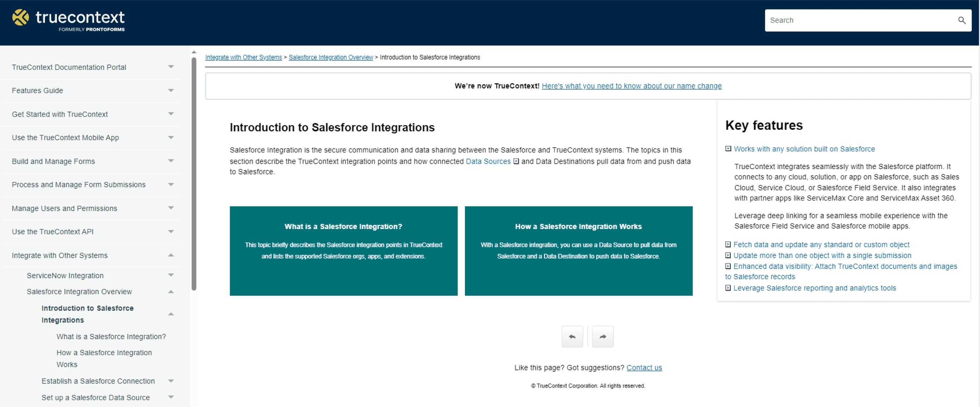
Task: Expand the ServiceNow Integration section
Action: [x=171, y=275]
